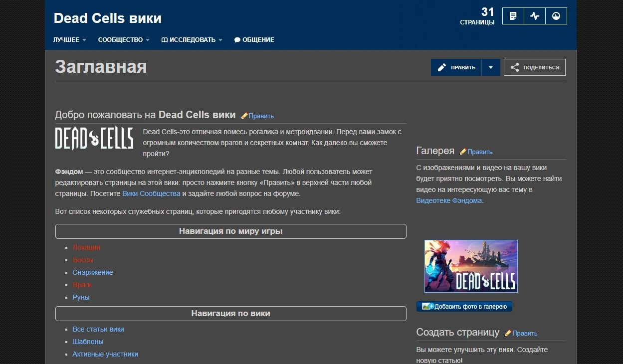Click the Навигация по миру игры header

pos(231,231)
